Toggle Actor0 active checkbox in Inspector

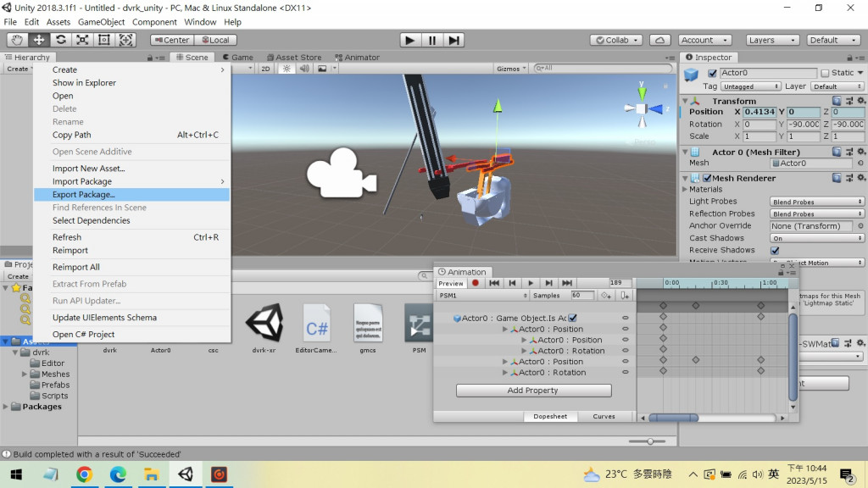[712, 73]
